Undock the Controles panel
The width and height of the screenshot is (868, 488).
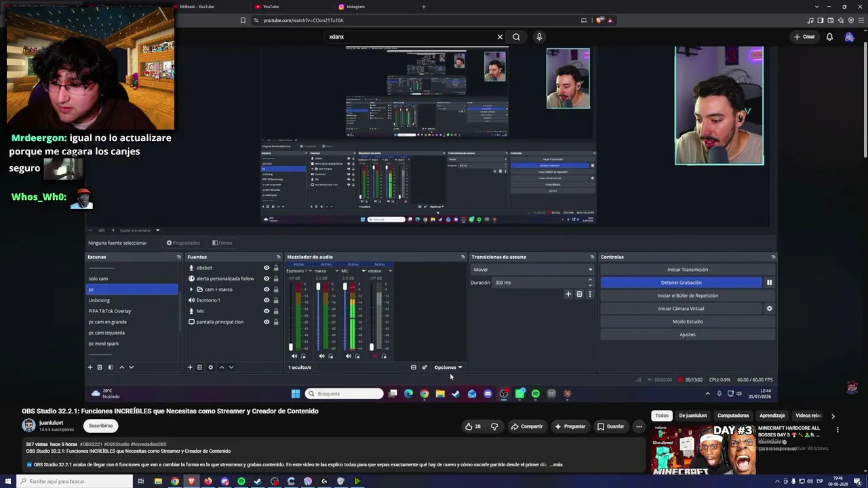click(773, 257)
